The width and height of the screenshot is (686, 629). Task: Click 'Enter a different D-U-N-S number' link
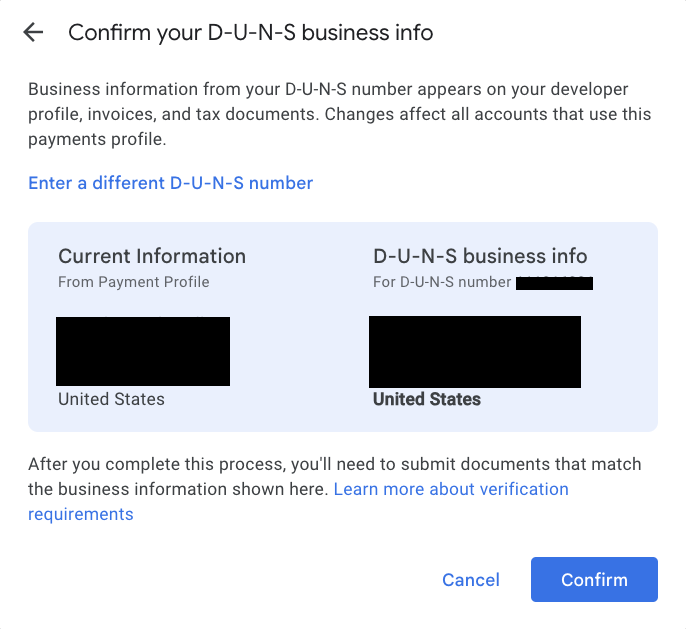click(171, 183)
